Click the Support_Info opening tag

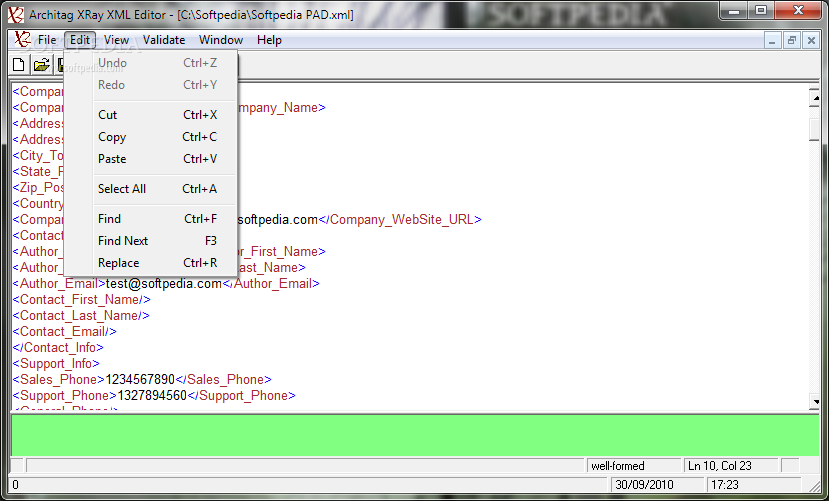(56, 364)
